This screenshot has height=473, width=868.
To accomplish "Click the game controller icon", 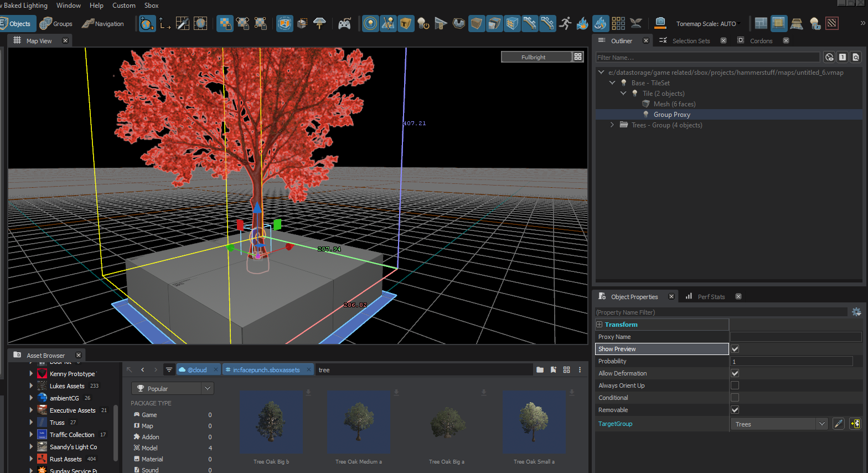I will coord(344,23).
